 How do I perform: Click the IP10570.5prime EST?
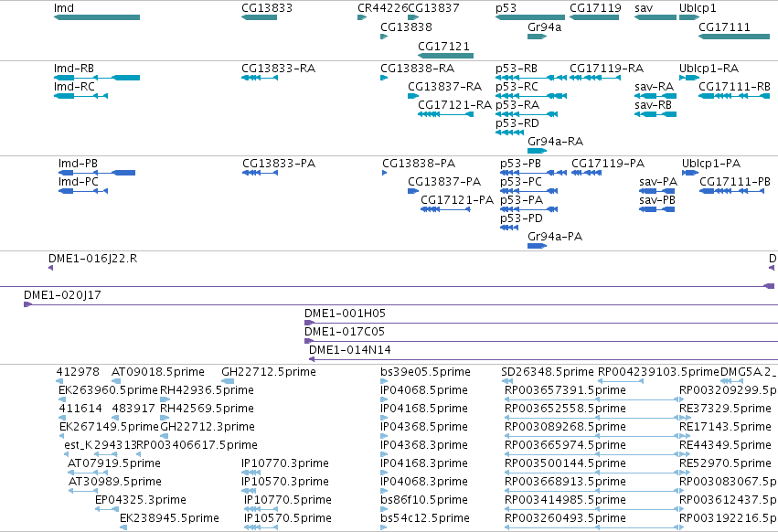tap(261, 527)
